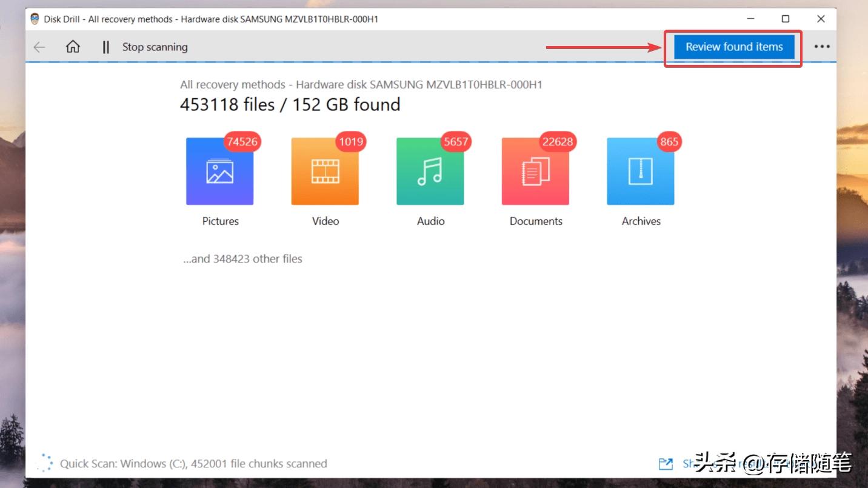Click the 22628 badge on Documents
This screenshot has width=868, height=488.
[x=557, y=142]
